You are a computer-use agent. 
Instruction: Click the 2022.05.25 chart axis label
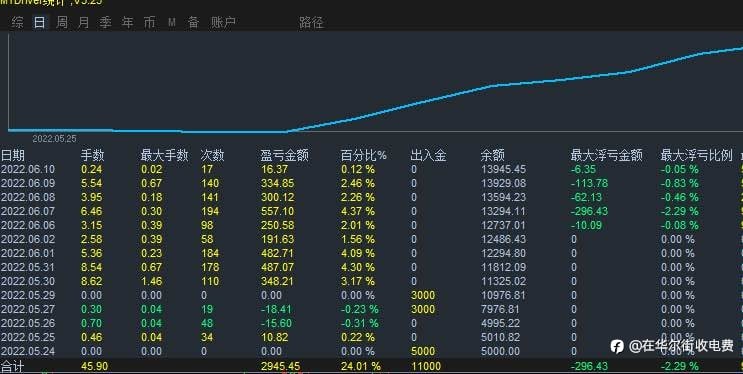(x=54, y=139)
